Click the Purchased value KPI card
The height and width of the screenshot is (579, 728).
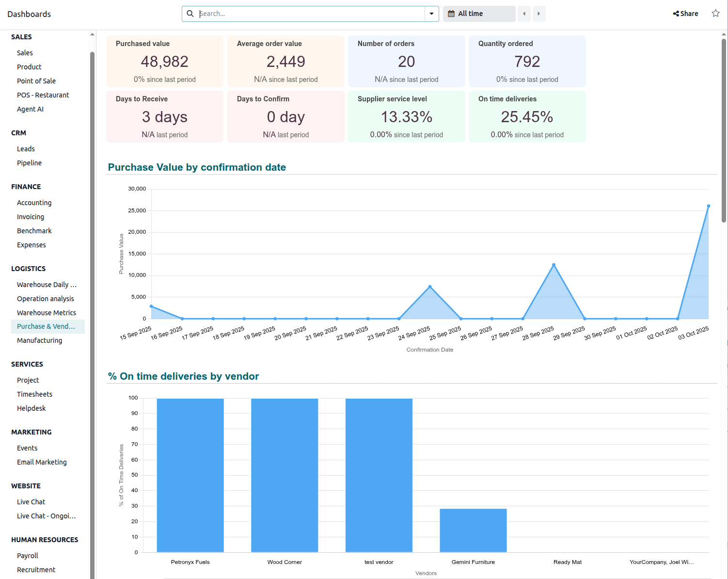[x=164, y=61]
